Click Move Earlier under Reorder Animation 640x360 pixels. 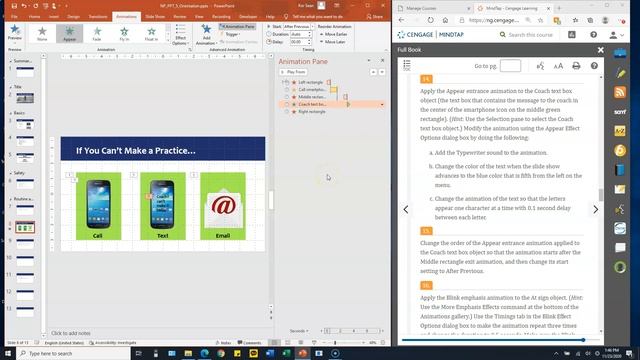point(333,34)
